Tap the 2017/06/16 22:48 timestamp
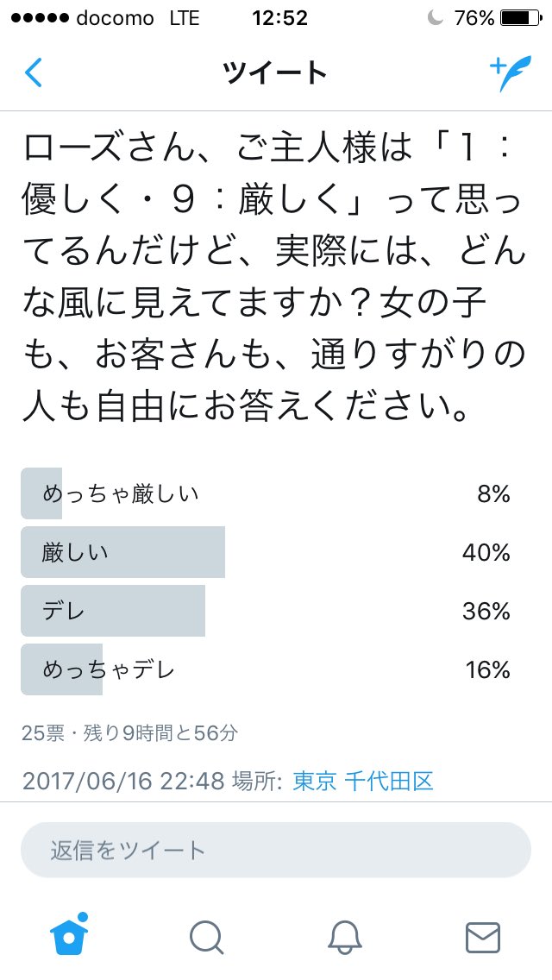This screenshot has width=552, height=980. pos(123,782)
